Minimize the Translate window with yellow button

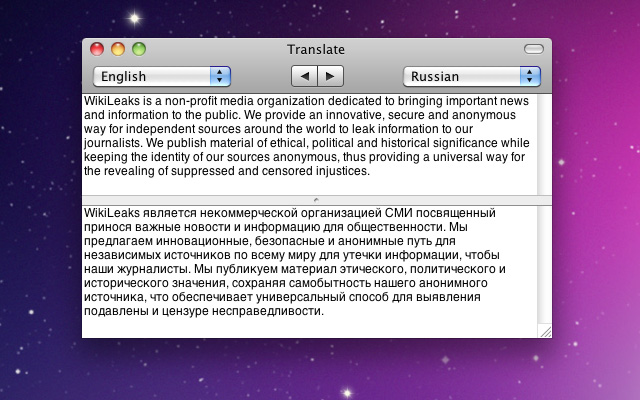pyautogui.click(x=118, y=49)
